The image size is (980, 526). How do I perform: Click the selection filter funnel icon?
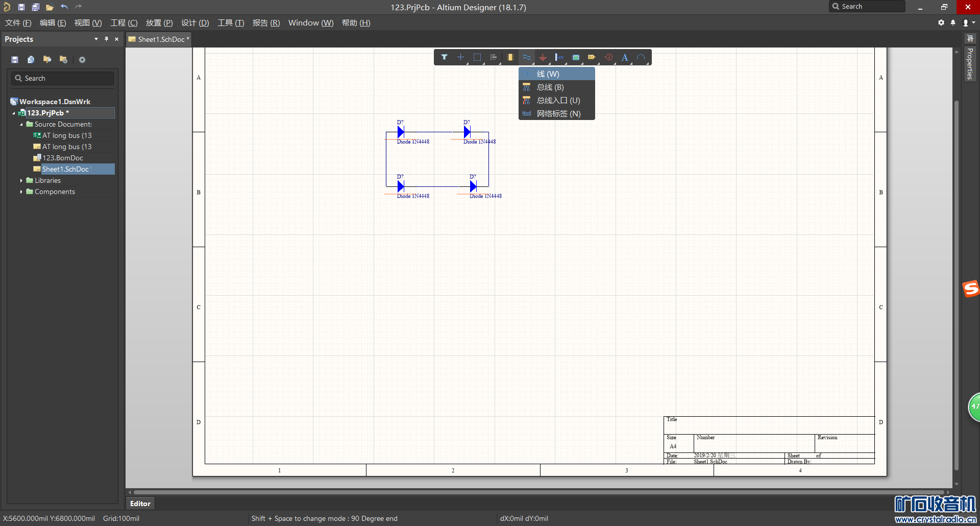(x=444, y=57)
